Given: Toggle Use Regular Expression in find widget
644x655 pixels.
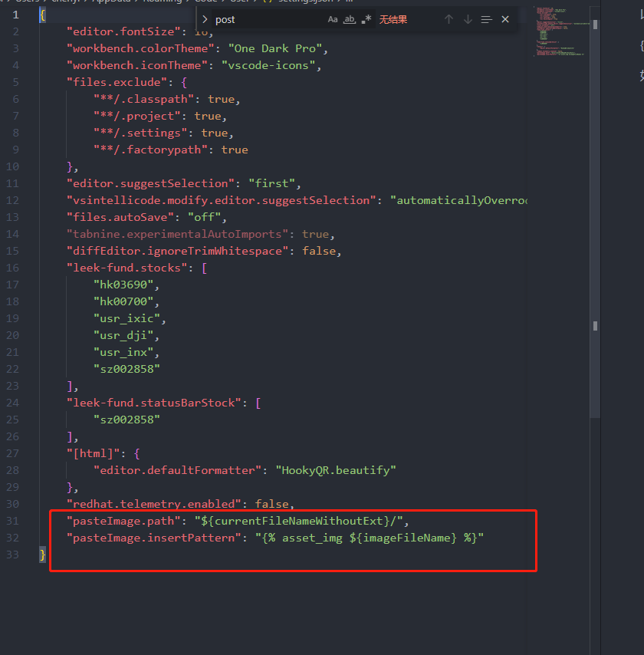Looking at the screenshot, I should [366, 19].
